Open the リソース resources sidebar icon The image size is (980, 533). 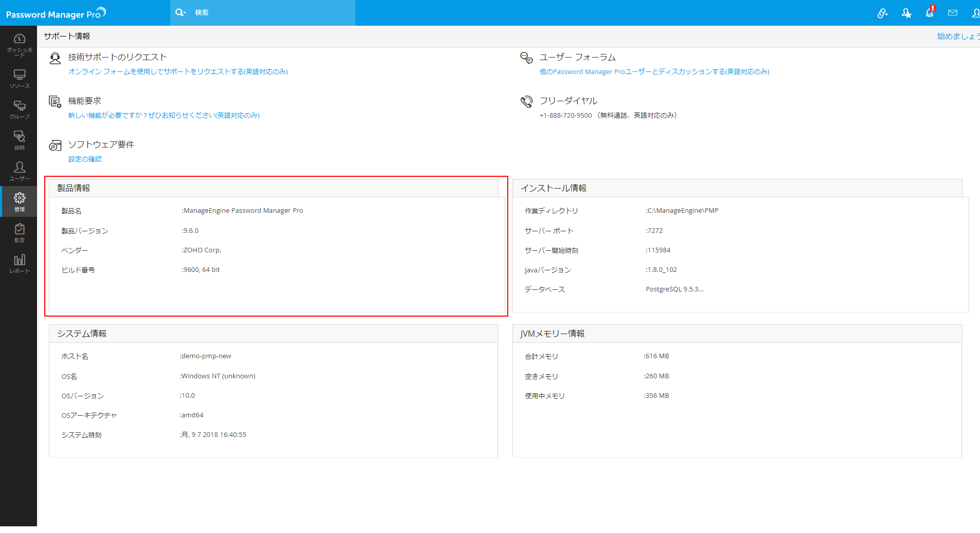pyautogui.click(x=19, y=79)
